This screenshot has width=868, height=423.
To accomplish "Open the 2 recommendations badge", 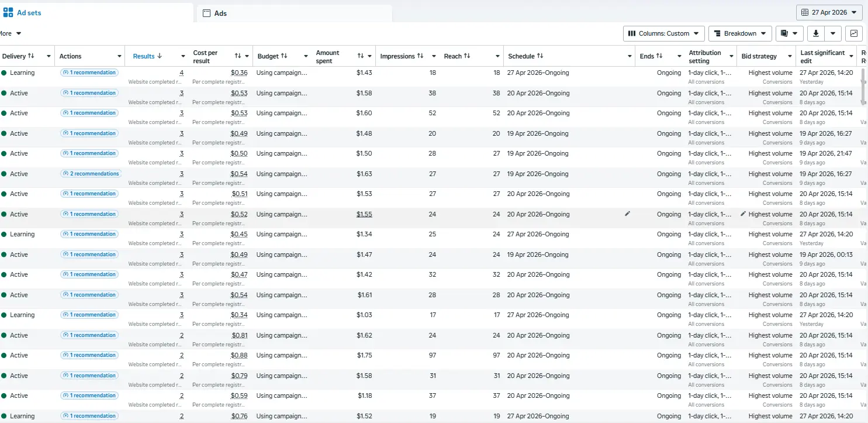I will click(91, 174).
